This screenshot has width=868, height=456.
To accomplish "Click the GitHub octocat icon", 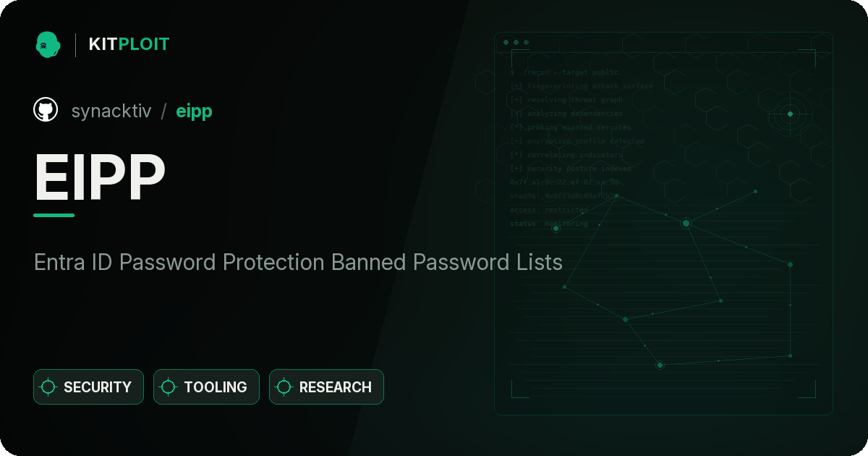I will click(x=46, y=110).
